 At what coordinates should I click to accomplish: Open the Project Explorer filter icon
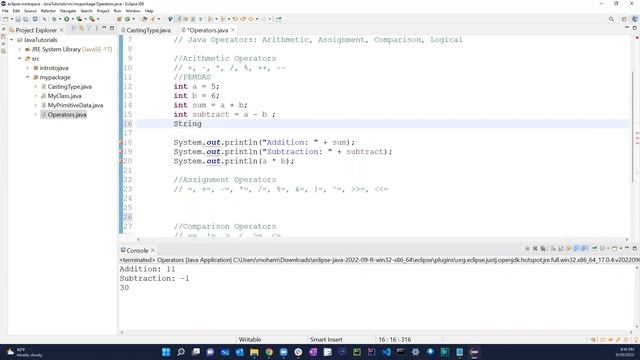coord(89,28)
